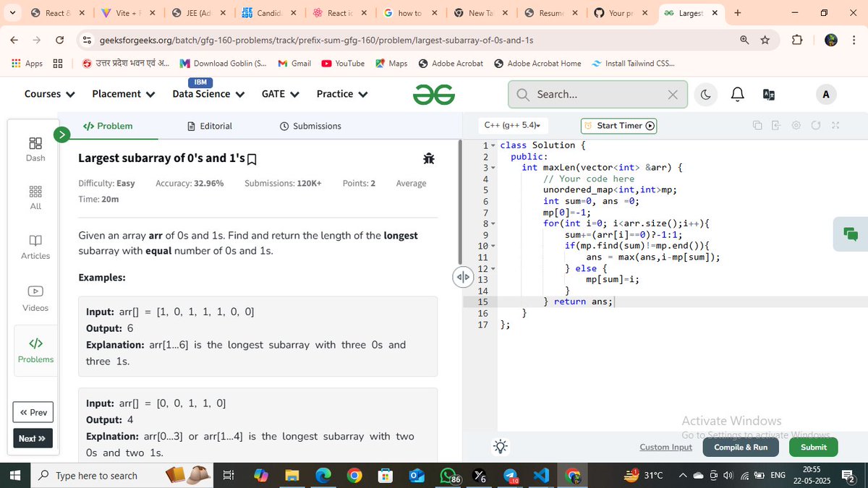Click the panel splitter handle
The height and width of the screenshot is (488, 868).
tap(462, 277)
